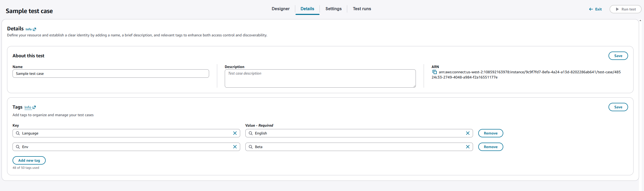Save the Tags section

618,107
